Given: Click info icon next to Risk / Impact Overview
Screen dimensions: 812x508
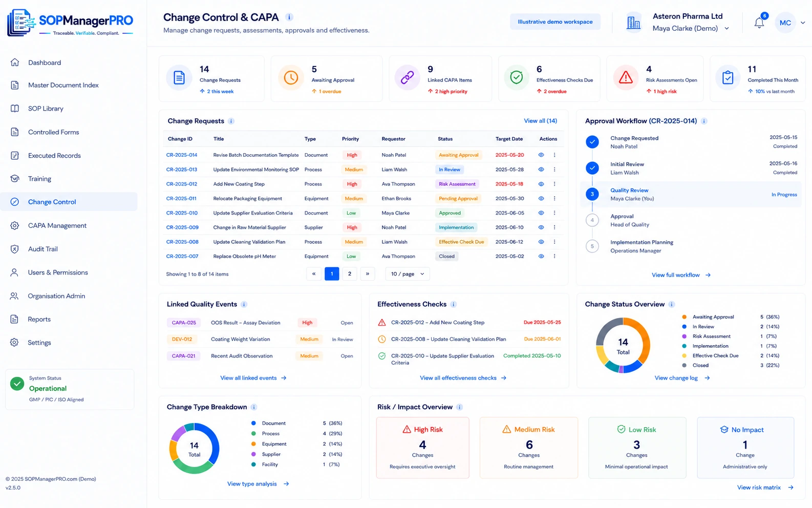Looking at the screenshot, I should tap(459, 407).
